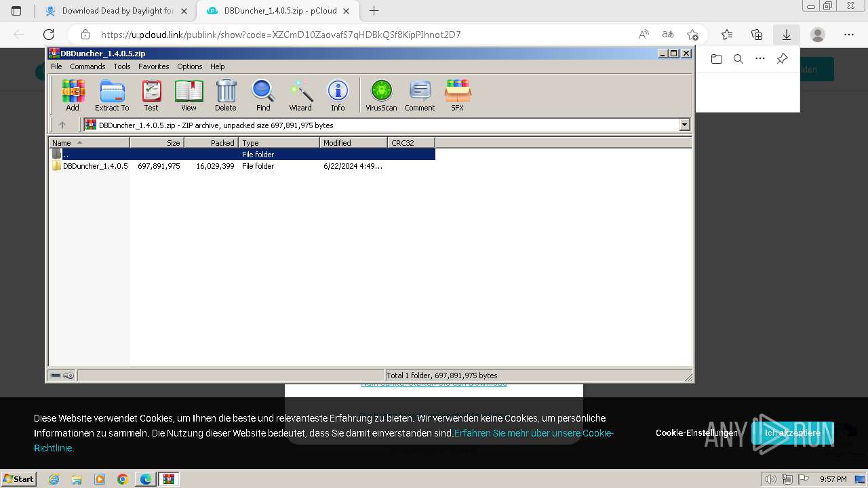This screenshot has height=488, width=868.
Task: Close the Download Dead by Daylight tab
Action: tap(184, 11)
